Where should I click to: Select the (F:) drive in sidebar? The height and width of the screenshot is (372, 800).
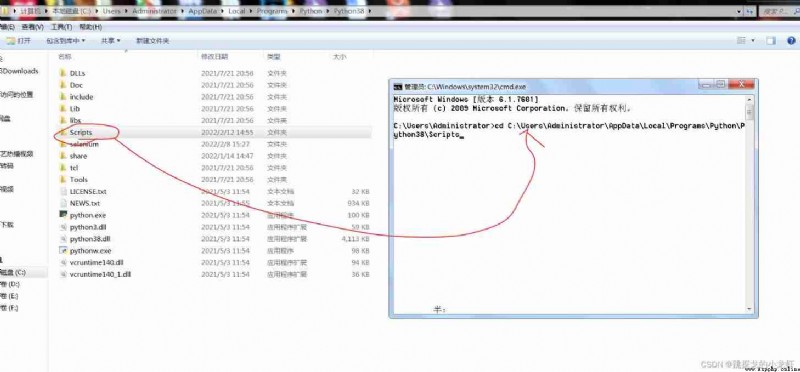[10, 308]
